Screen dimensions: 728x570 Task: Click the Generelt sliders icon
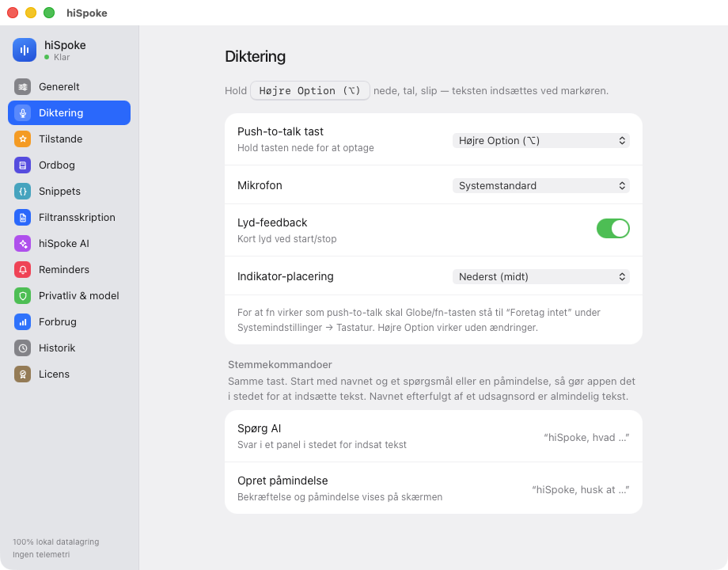pyautogui.click(x=22, y=87)
